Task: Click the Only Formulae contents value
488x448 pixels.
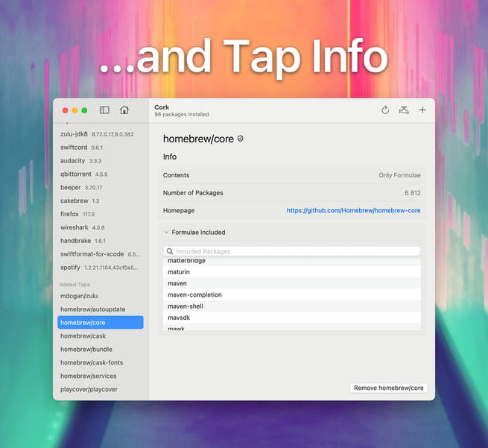Action: [399, 175]
